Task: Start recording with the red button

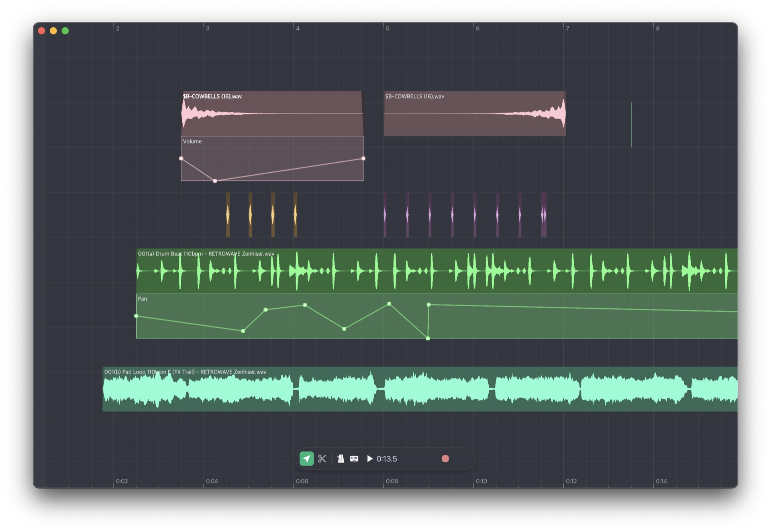Action: (x=445, y=459)
